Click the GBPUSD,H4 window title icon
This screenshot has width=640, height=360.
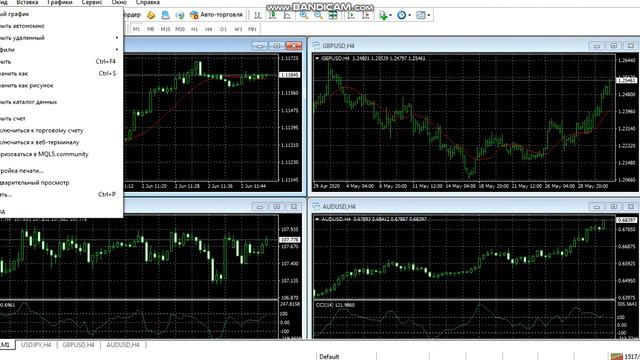(316, 45)
